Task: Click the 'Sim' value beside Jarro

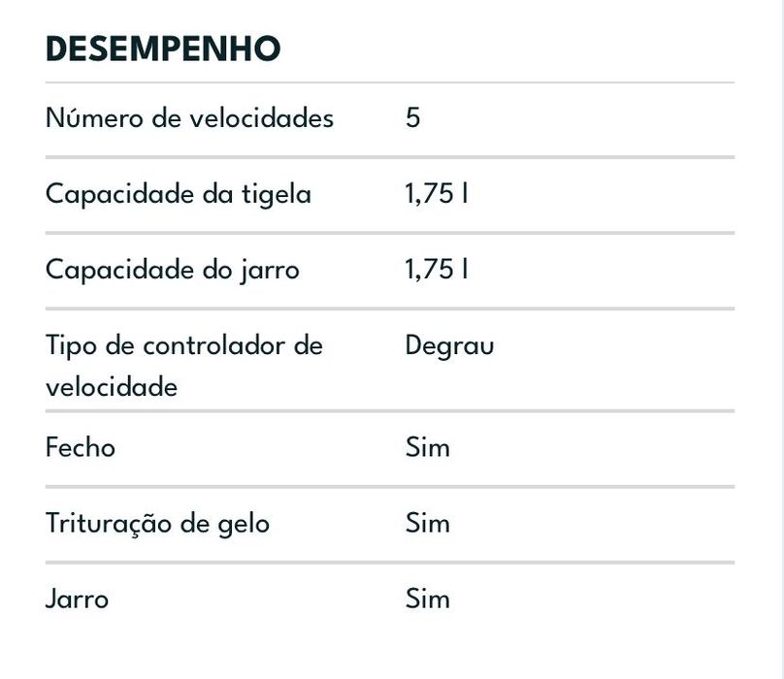Action: (428, 598)
